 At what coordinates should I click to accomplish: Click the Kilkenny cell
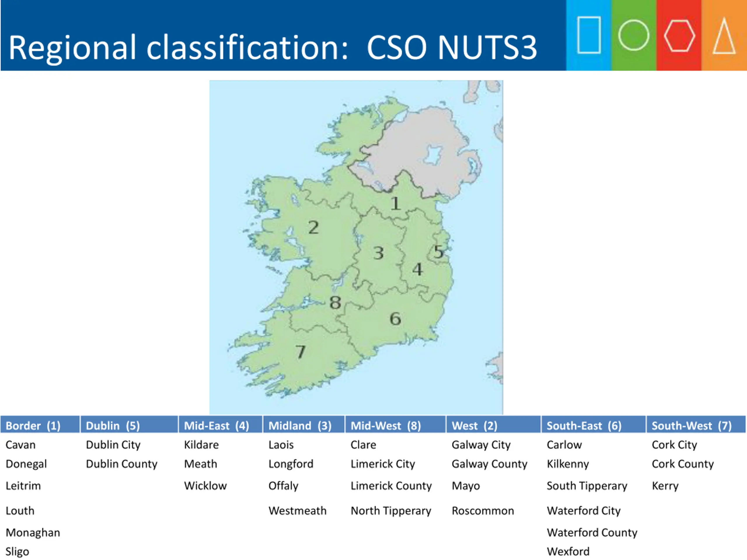(x=568, y=464)
